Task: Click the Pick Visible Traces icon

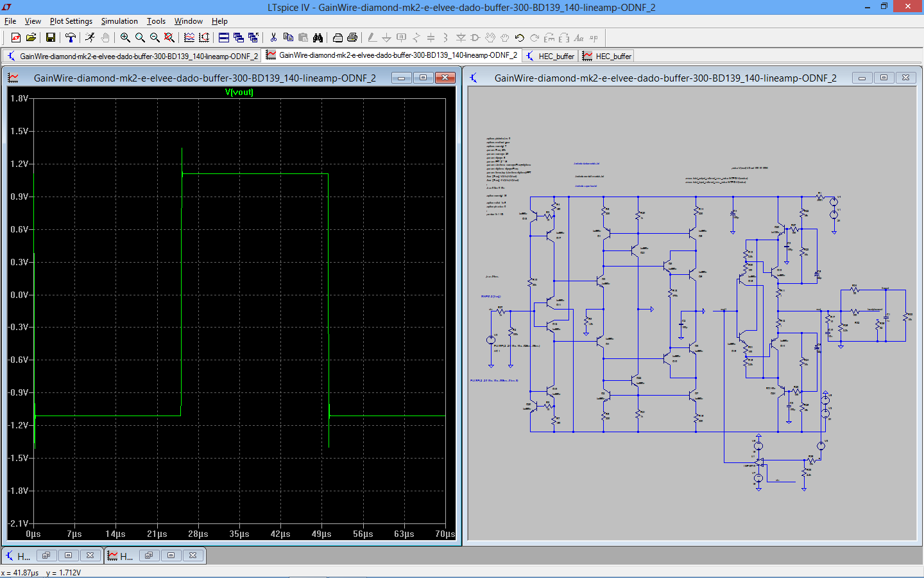Action: click(x=189, y=38)
